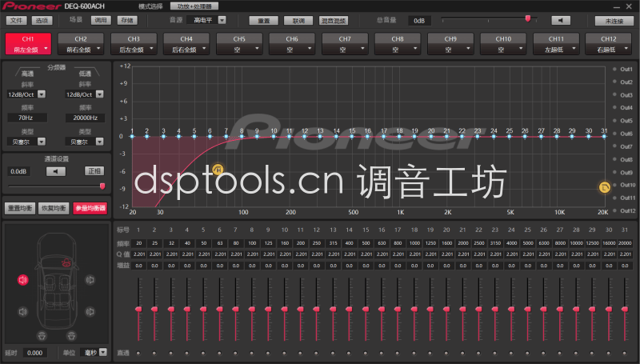Click band 1 Q value field 2.201
The image size is (640, 364).
pos(139,254)
